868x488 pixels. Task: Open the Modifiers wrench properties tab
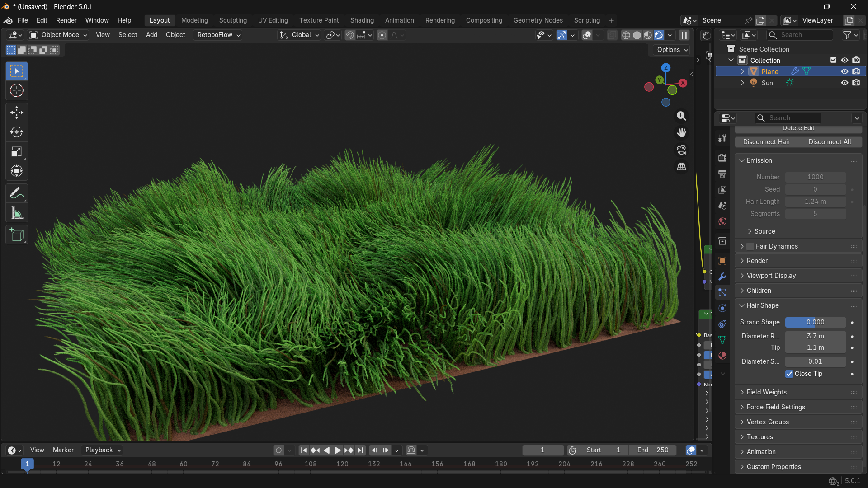(722, 277)
